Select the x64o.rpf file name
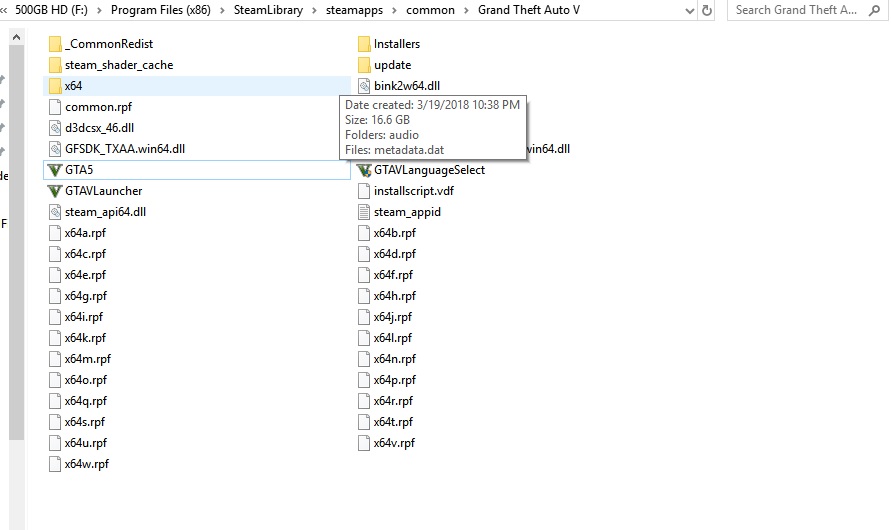This screenshot has height=530, width=891. (x=86, y=380)
